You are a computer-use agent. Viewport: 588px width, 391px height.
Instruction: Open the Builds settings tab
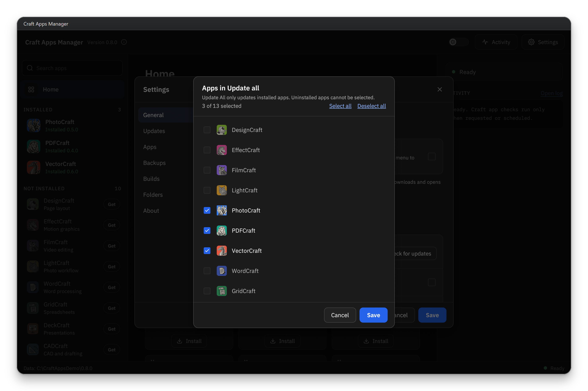tap(166, 179)
